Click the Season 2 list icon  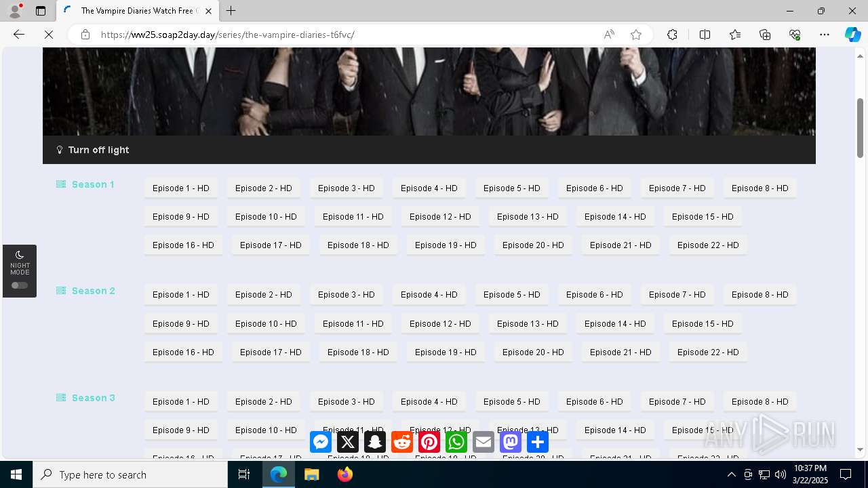(61, 291)
